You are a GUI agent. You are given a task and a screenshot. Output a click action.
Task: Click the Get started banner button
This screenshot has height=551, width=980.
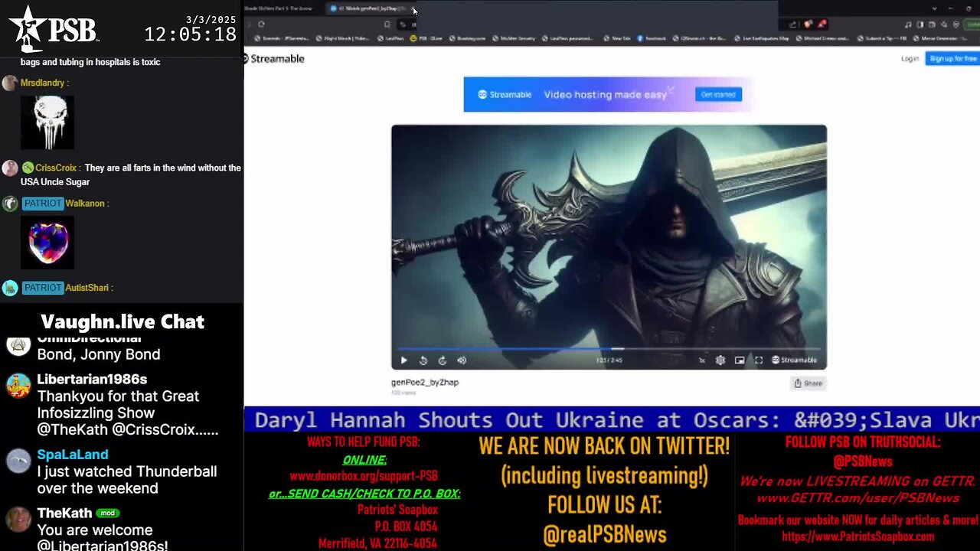click(x=718, y=94)
